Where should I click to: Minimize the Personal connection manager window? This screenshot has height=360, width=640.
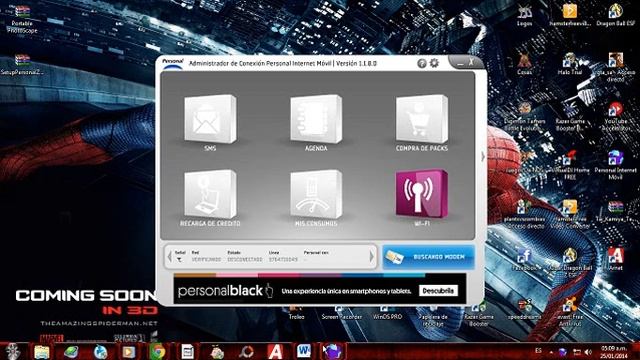[460, 63]
